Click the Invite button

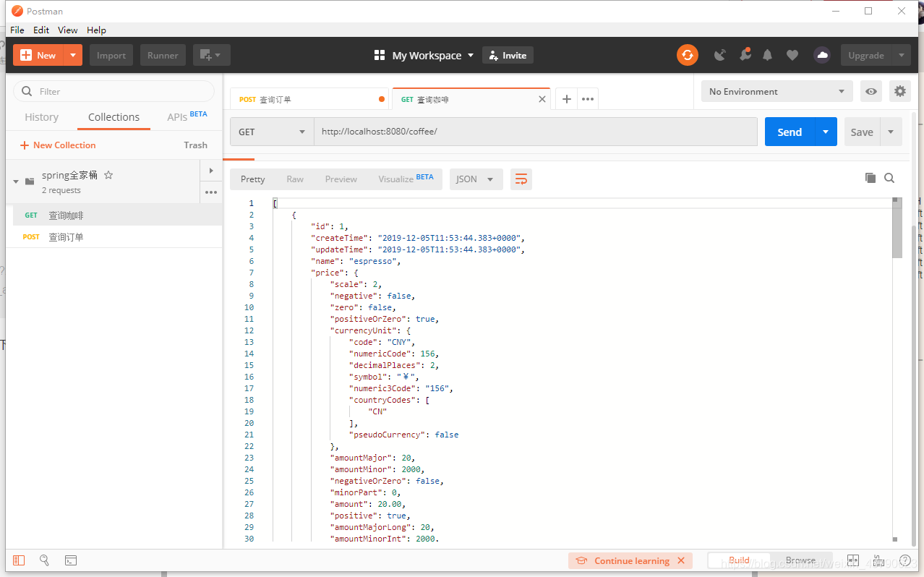[x=508, y=55]
